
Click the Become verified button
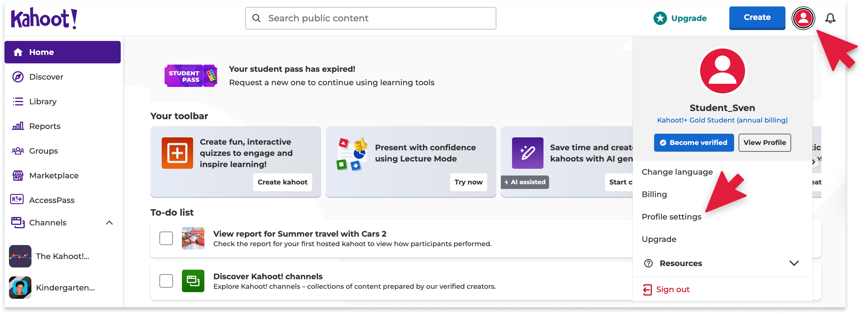pos(694,143)
